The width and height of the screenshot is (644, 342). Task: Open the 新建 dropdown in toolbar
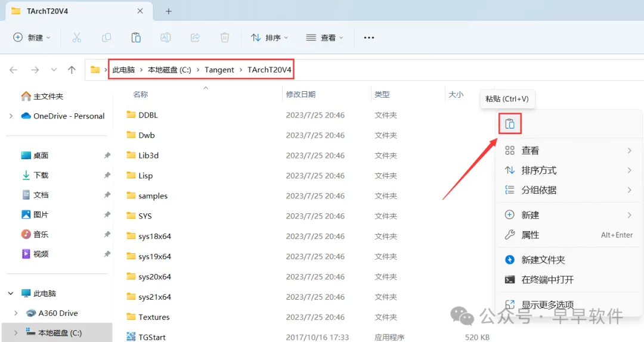(x=32, y=38)
